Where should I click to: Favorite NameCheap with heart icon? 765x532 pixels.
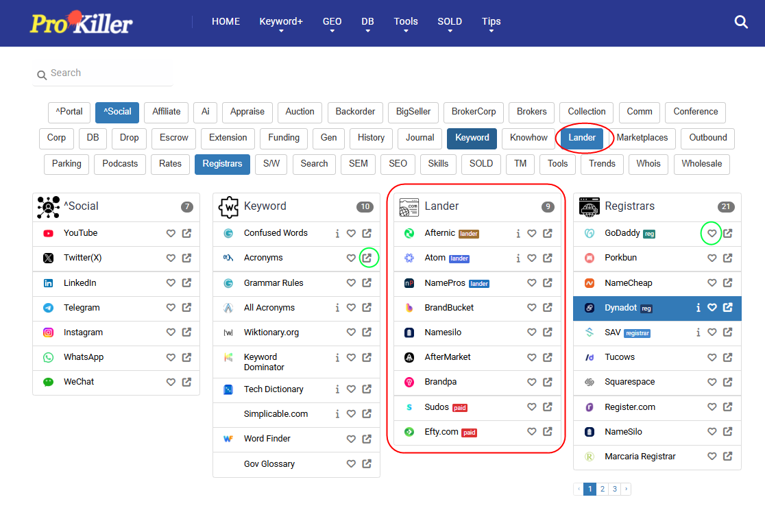(x=712, y=282)
